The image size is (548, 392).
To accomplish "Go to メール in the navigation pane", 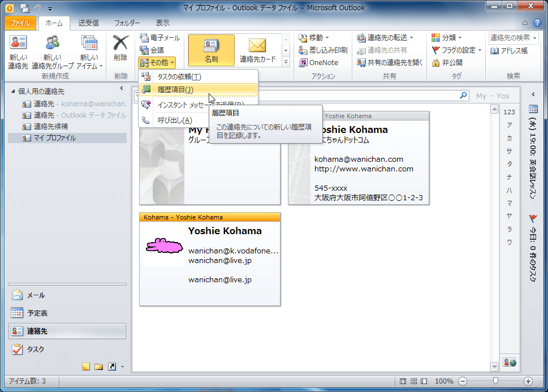I will [67, 295].
